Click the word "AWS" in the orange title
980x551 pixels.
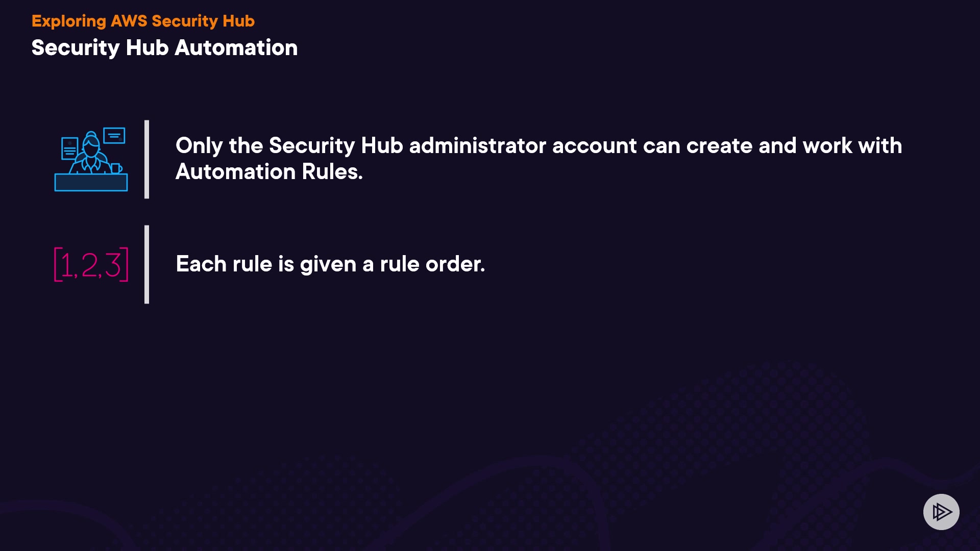click(129, 21)
